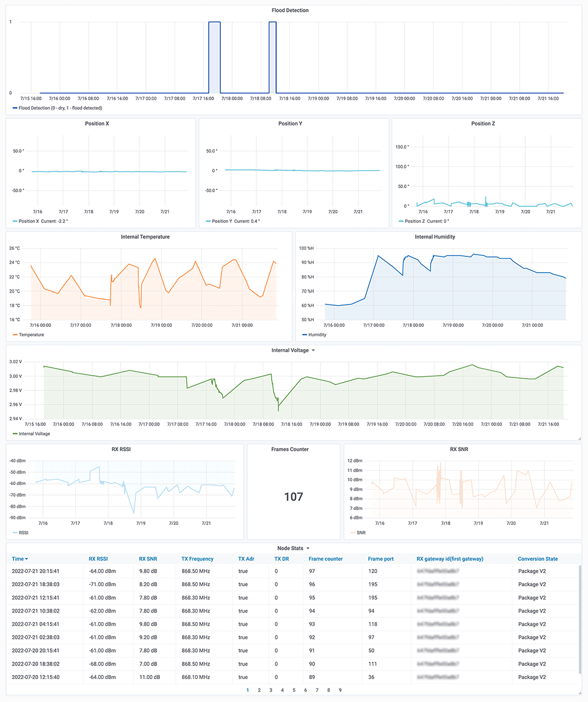Select the time cell 2022-07-21 04:15:41
This screenshot has width=588, height=702.
pyautogui.click(x=35, y=624)
